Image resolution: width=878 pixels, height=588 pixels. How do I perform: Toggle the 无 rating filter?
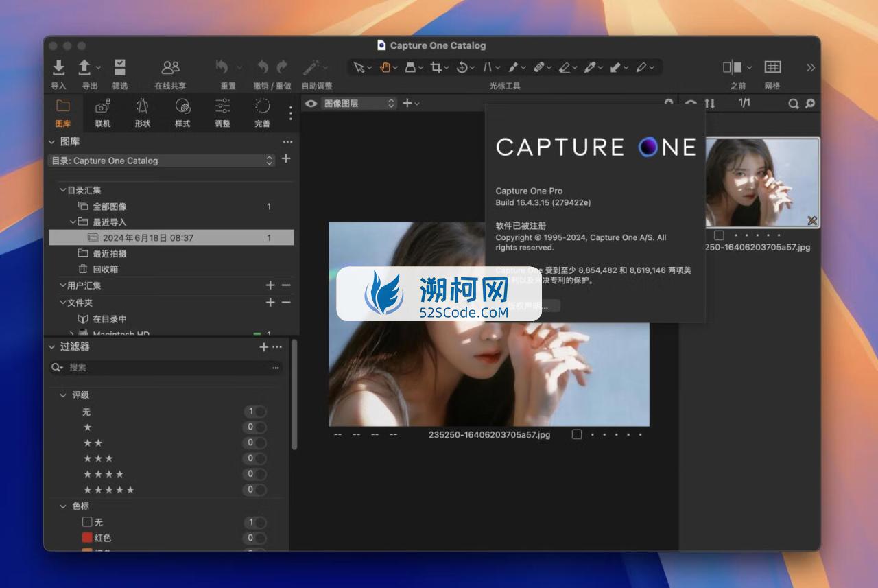255,412
